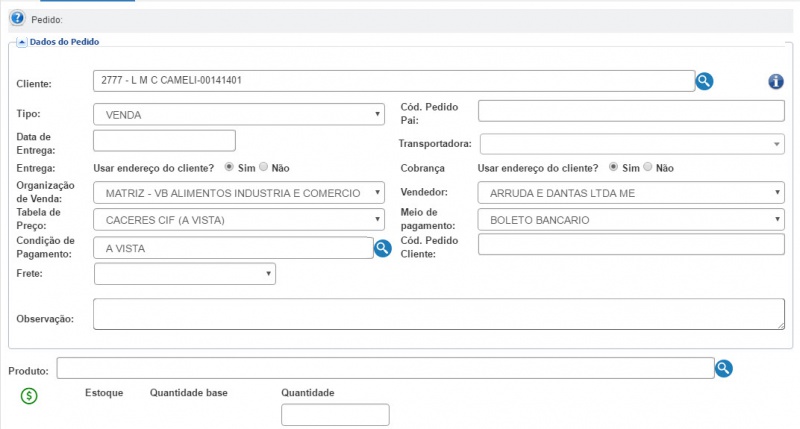
Task: Open the Transportadora dropdown
Action: 632,144
